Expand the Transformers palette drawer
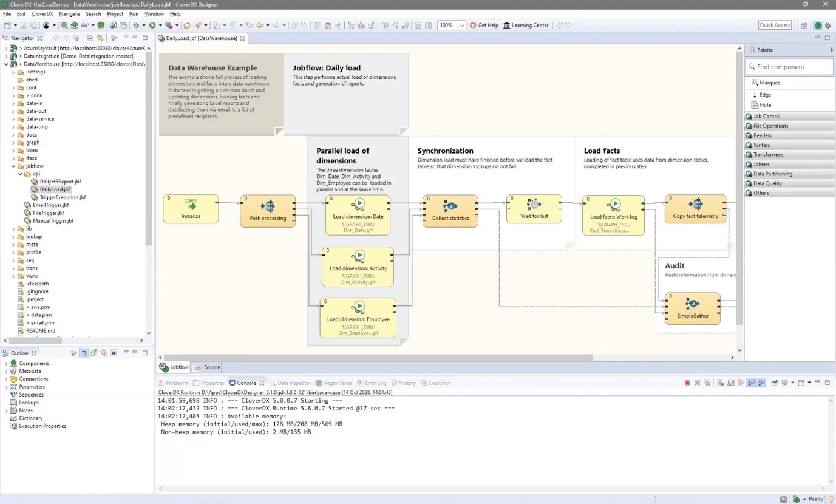 point(789,154)
